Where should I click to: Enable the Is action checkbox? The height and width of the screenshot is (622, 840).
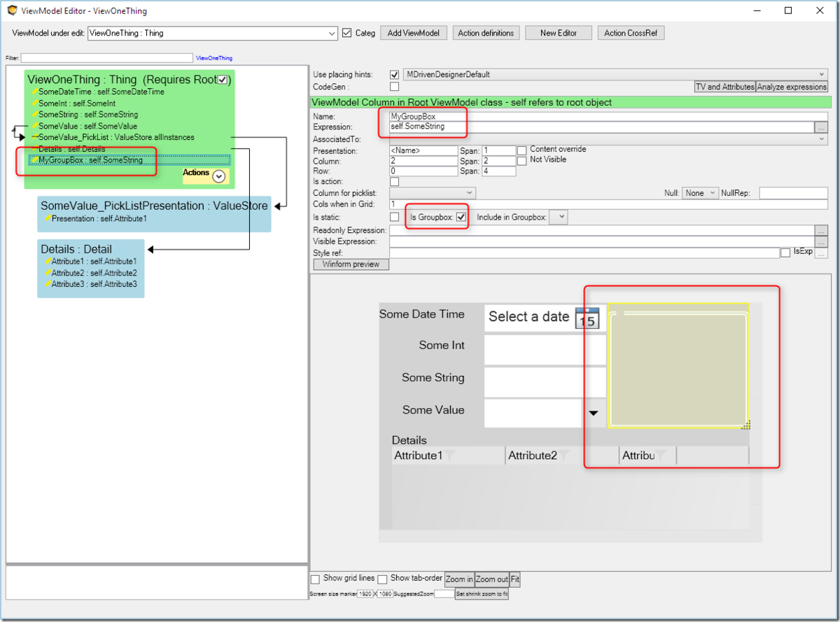click(x=394, y=182)
